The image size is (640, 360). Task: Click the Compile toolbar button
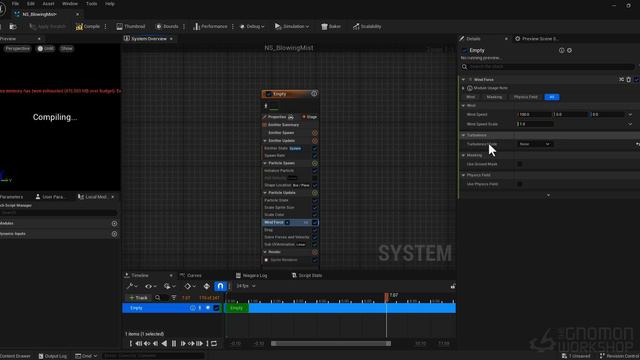click(x=87, y=27)
